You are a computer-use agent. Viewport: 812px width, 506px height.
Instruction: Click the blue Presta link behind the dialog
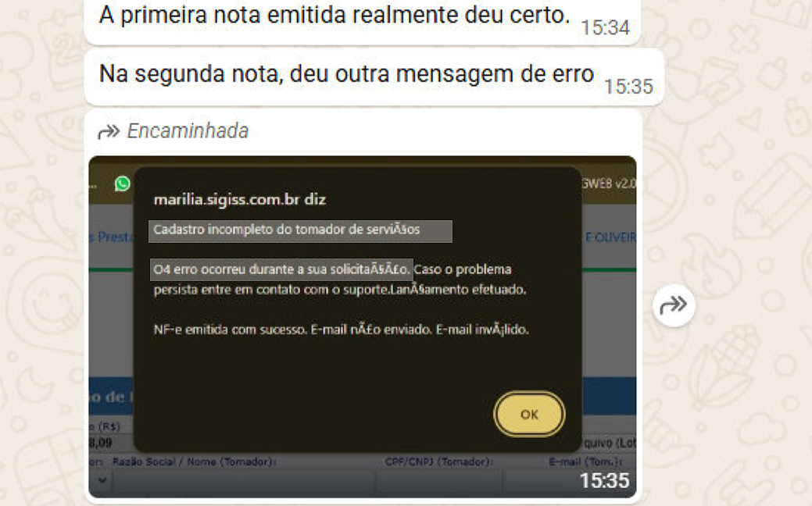[112, 237]
